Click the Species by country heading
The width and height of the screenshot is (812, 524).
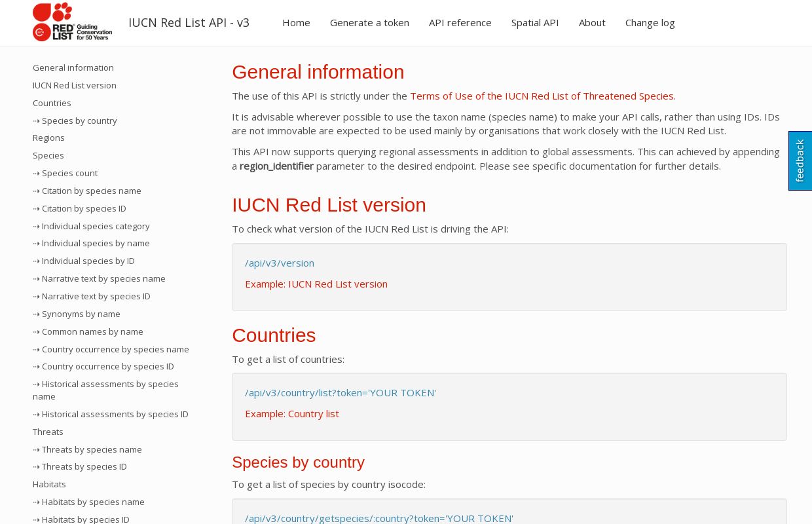pos(298,462)
